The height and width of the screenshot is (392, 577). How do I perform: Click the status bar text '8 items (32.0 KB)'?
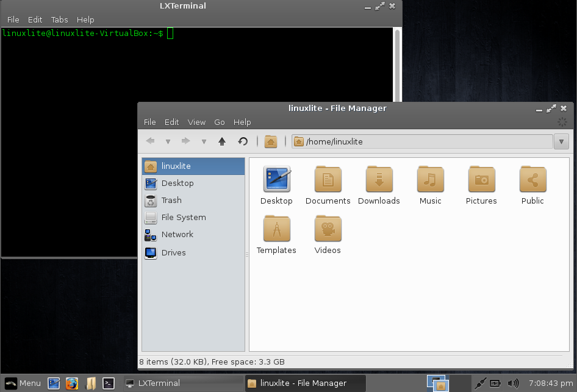pos(172,362)
